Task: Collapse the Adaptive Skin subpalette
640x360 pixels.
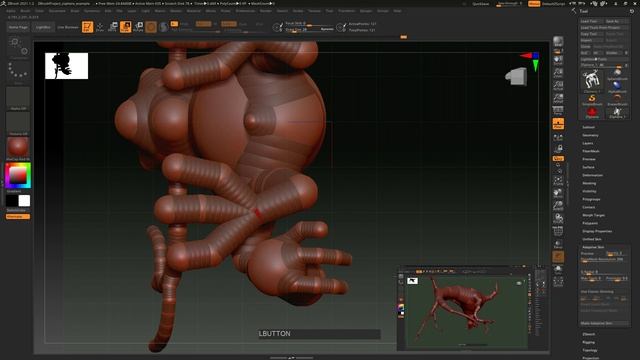Action: click(x=593, y=247)
